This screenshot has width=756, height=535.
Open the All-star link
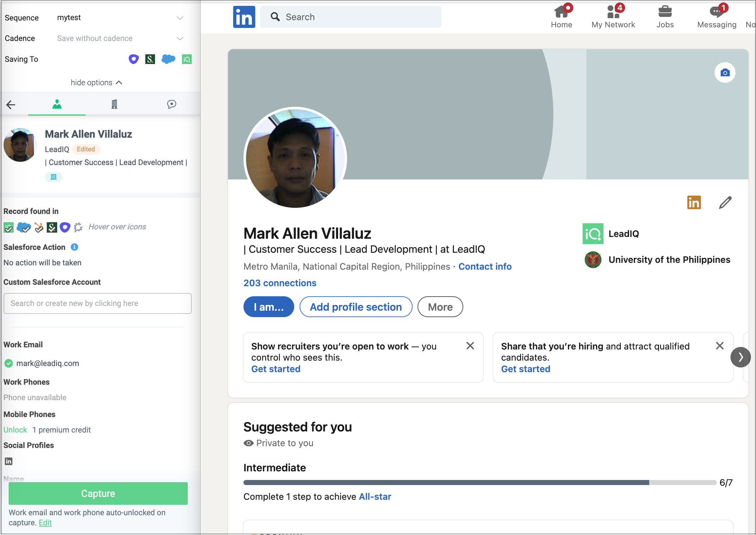(375, 497)
